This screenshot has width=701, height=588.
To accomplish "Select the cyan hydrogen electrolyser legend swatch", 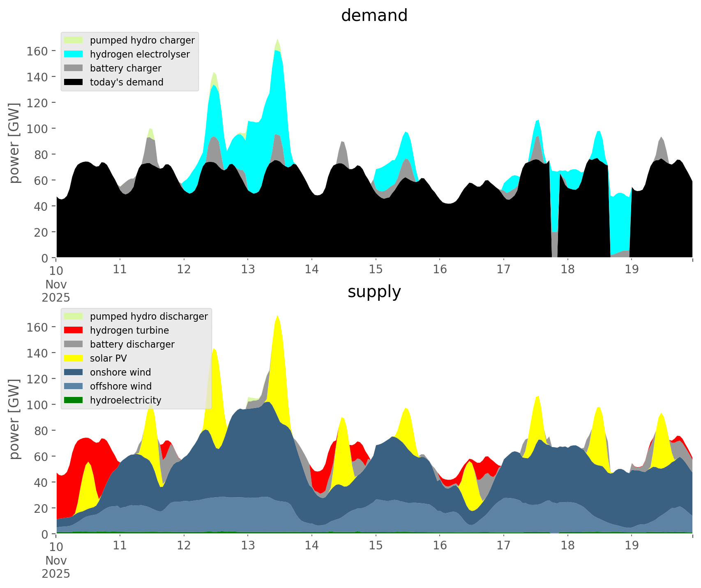I will point(74,54).
